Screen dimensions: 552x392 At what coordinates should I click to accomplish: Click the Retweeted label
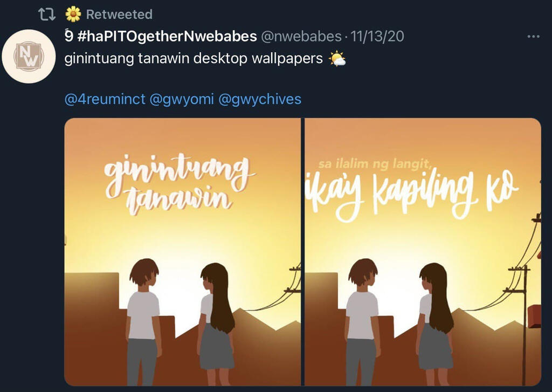point(119,15)
